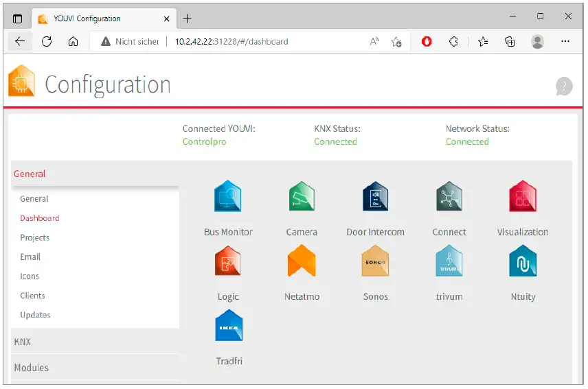Reload the page with refresh icon
This screenshot has height=389, width=588.
coord(47,41)
